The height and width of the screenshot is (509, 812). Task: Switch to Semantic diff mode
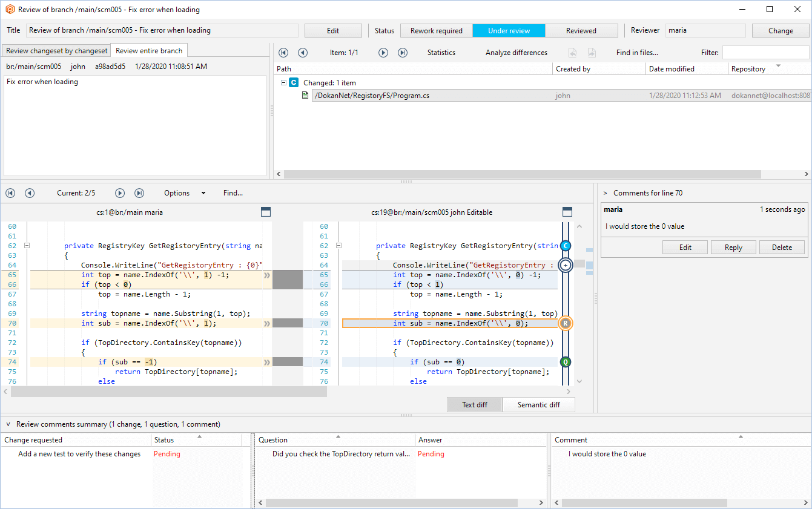(x=538, y=405)
